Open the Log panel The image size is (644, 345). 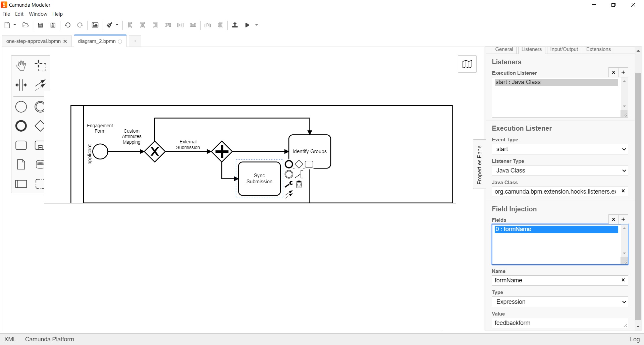(x=635, y=339)
